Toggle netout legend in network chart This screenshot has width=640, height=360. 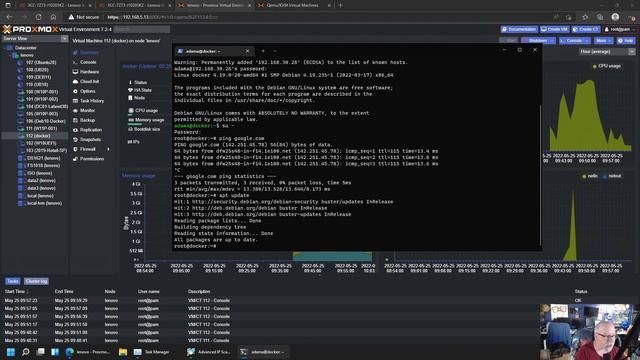pyautogui.click(x=612, y=176)
